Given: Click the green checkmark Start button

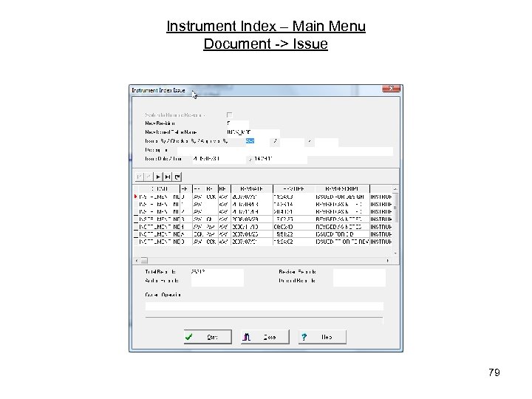Looking at the screenshot, I should point(208,337).
